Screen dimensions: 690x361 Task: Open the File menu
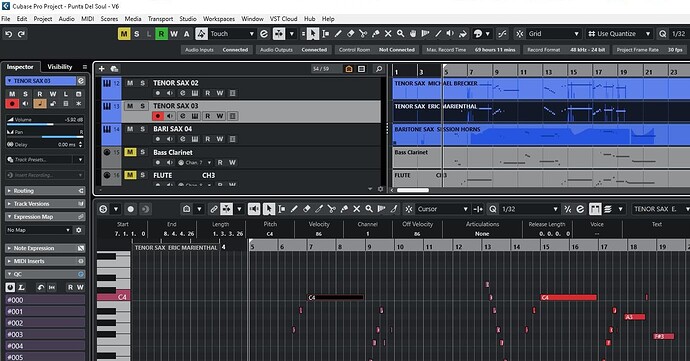click(6, 19)
